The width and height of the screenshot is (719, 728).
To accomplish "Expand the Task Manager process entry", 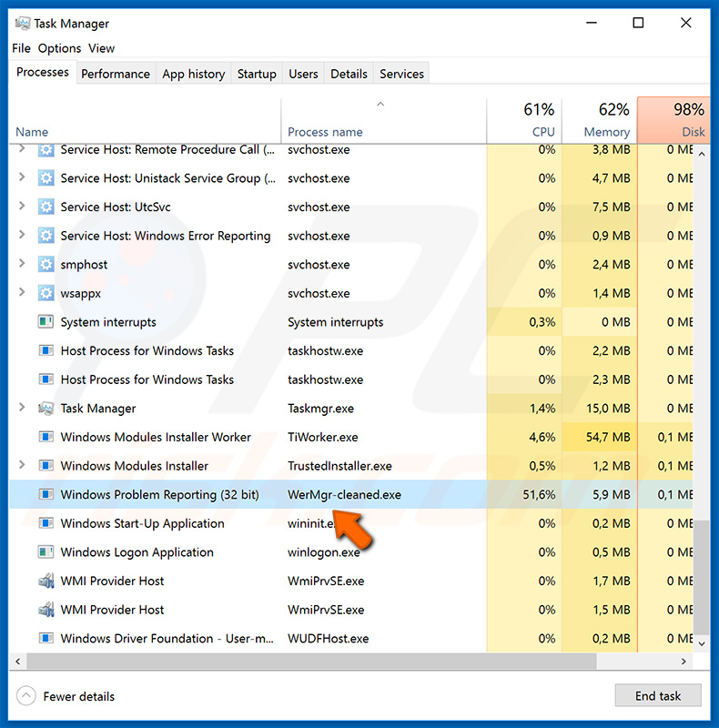I will pos(21,407).
